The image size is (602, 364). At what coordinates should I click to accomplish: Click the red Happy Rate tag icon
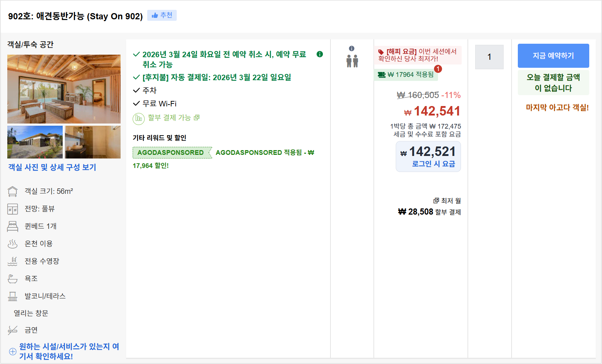(x=381, y=52)
